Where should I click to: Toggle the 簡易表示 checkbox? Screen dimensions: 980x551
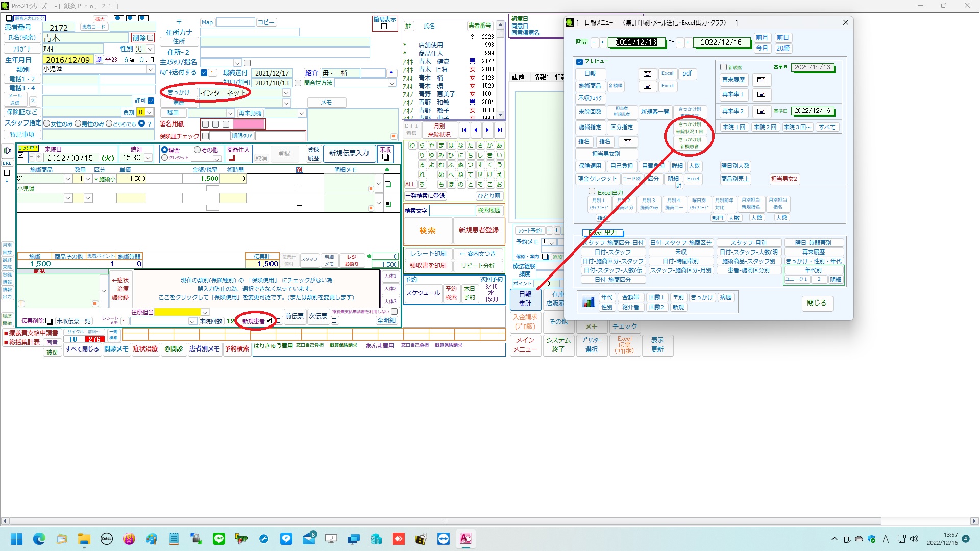pos(384,27)
